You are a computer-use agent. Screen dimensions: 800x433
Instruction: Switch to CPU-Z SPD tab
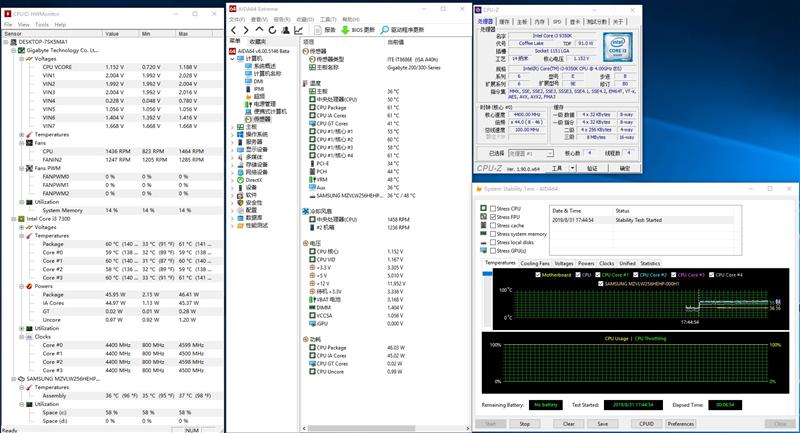(x=557, y=21)
